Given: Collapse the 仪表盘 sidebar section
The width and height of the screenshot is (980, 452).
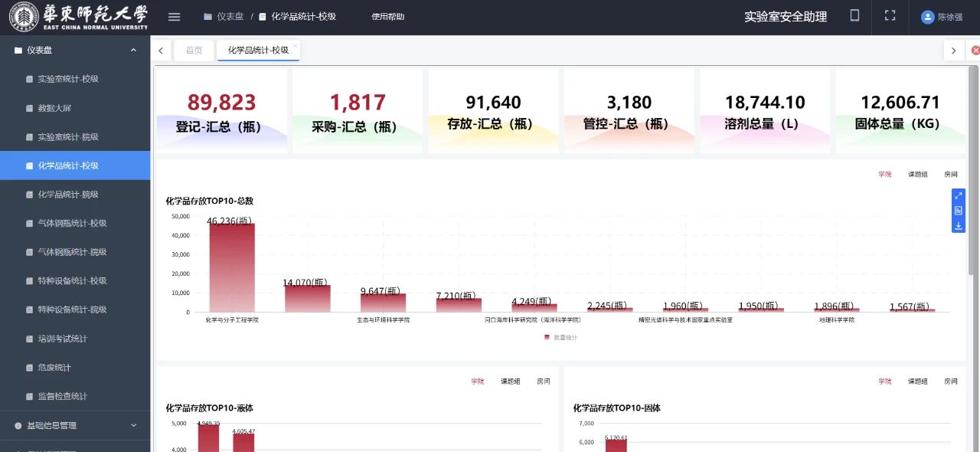Looking at the screenshot, I should click(x=133, y=51).
